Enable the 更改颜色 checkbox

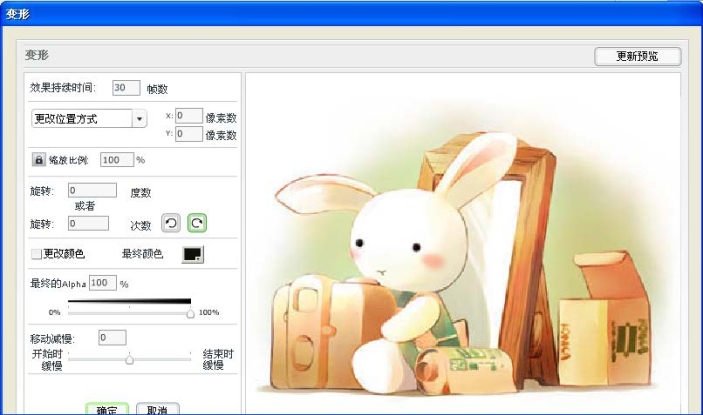[37, 255]
